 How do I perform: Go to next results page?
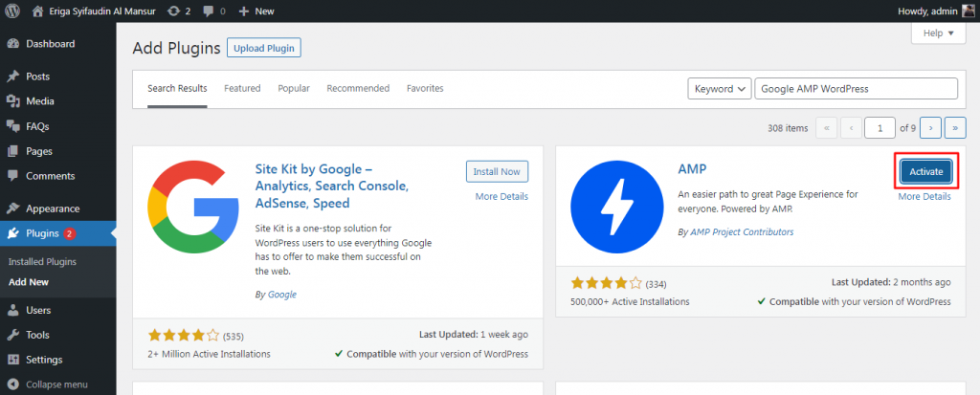pos(930,128)
